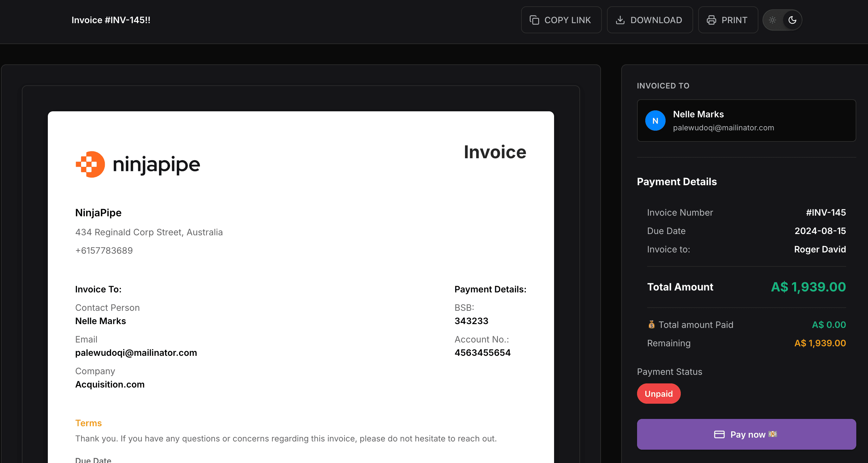Click the Pay now button
Viewport: 868px width, 463px height.
[746, 434]
